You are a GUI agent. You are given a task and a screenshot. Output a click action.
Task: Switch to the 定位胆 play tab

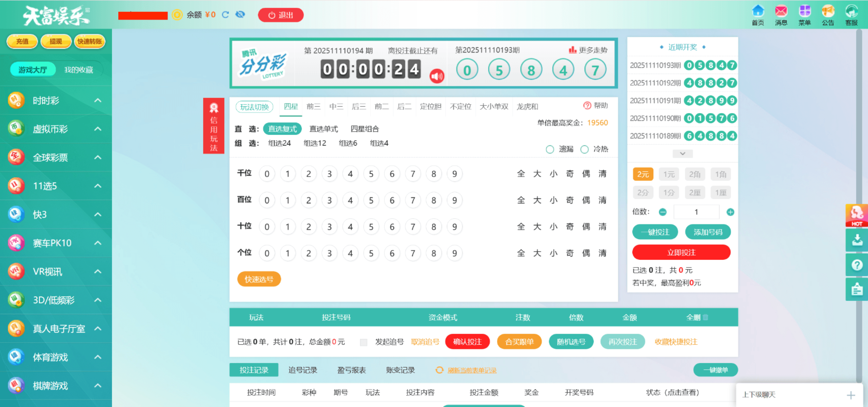point(430,107)
